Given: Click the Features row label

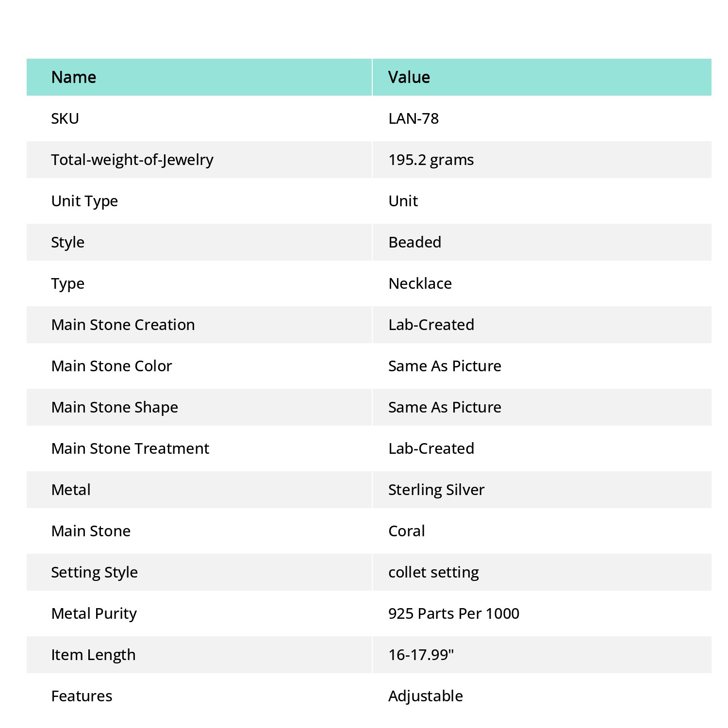Looking at the screenshot, I should [82, 696].
